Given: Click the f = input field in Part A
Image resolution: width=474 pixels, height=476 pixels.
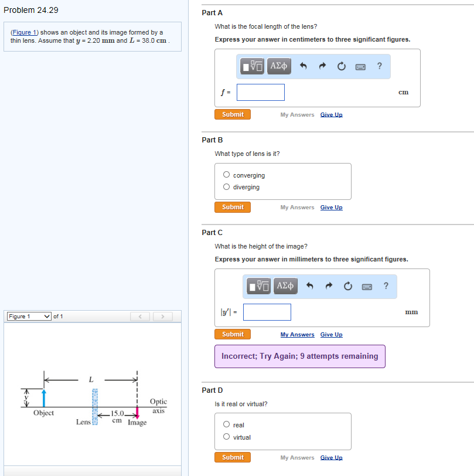Looking at the screenshot, I should point(260,92).
